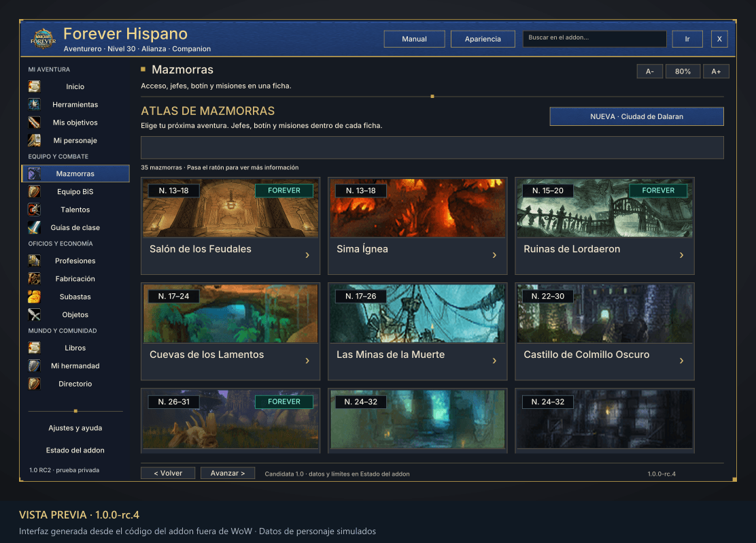Click the Equipo BiS sidebar icon

[x=34, y=192]
